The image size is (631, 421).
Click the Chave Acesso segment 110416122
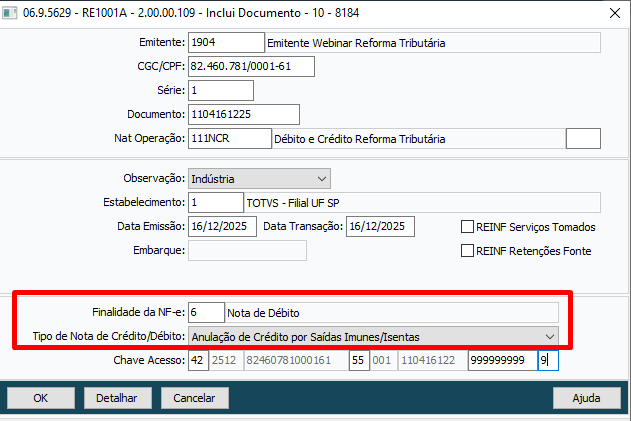pyautogui.click(x=433, y=360)
